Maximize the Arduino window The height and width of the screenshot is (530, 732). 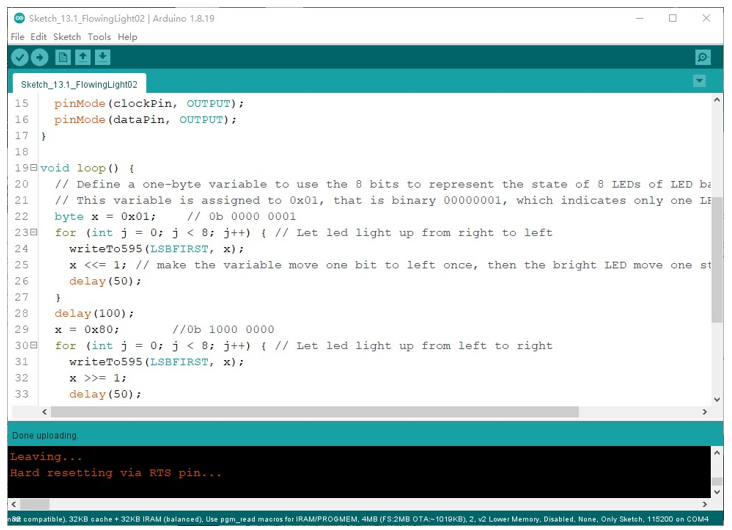pyautogui.click(x=673, y=18)
